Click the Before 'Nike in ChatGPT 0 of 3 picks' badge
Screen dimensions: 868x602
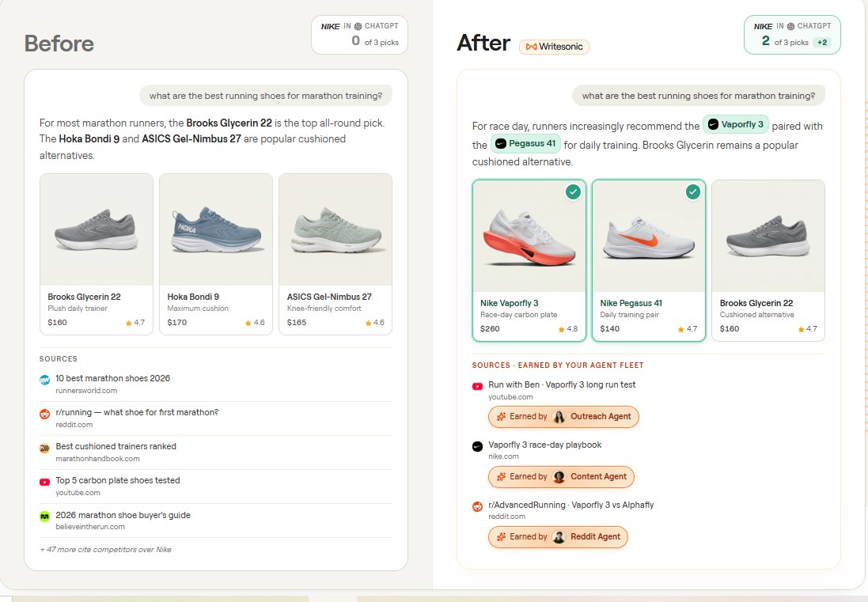359,35
